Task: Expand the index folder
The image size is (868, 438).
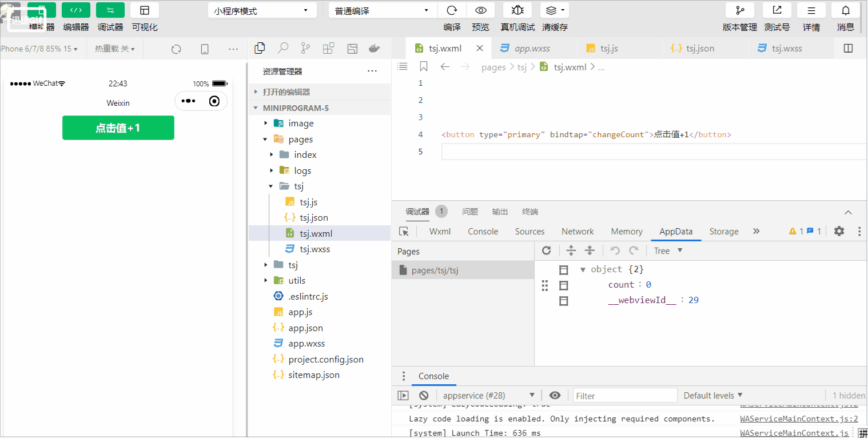Action: [x=320, y=155]
